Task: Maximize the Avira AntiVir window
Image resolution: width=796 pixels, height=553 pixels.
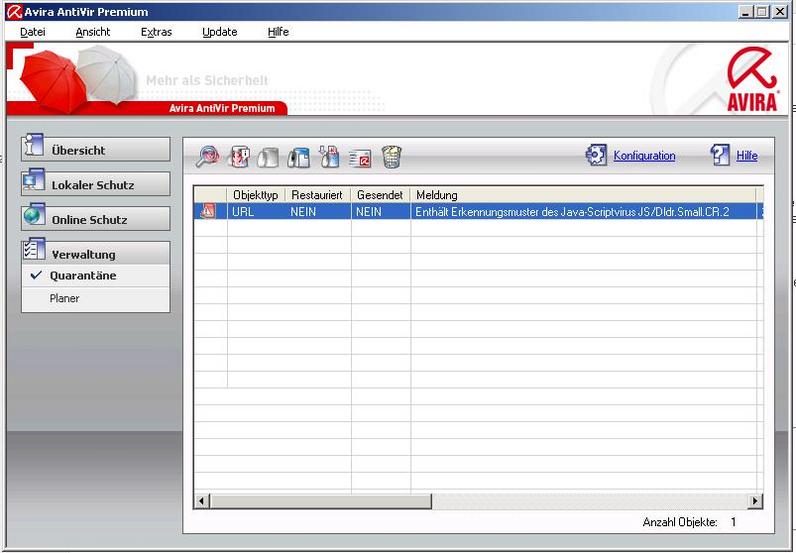Action: 761,12
